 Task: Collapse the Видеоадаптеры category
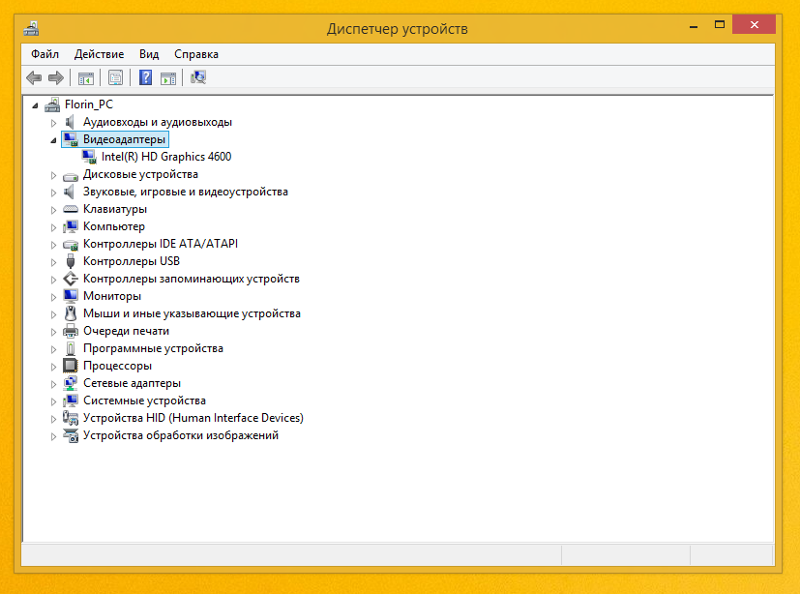tap(53, 140)
